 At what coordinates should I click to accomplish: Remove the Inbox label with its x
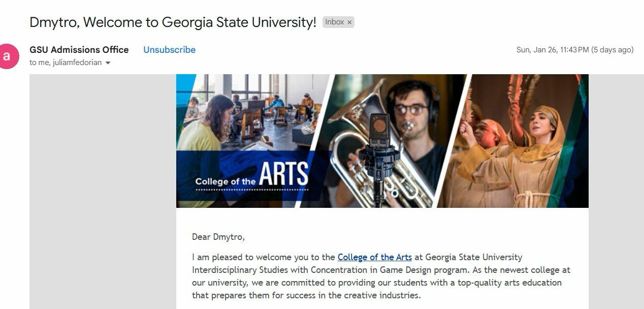coord(349,22)
